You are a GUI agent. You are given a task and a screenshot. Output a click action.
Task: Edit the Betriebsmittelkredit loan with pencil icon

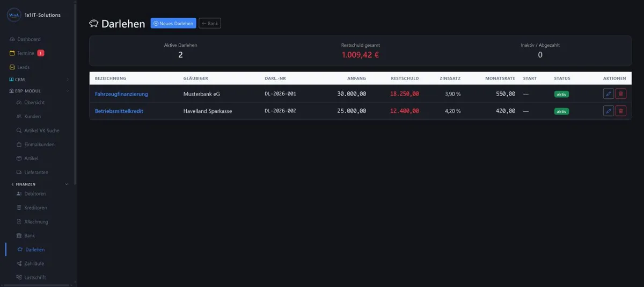pyautogui.click(x=608, y=111)
